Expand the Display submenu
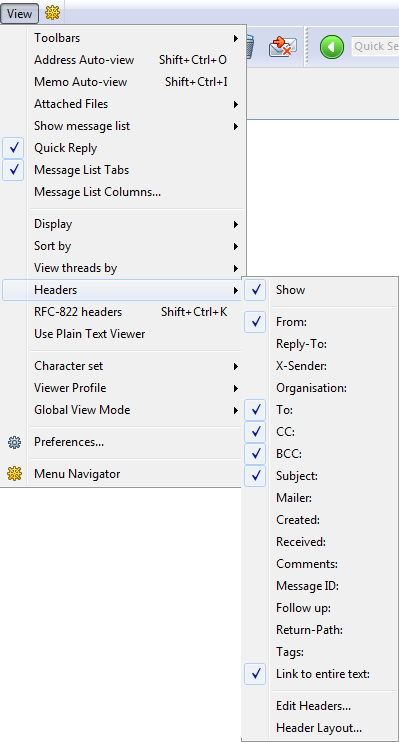Screen dimensions: 399x742 [x=123, y=224]
